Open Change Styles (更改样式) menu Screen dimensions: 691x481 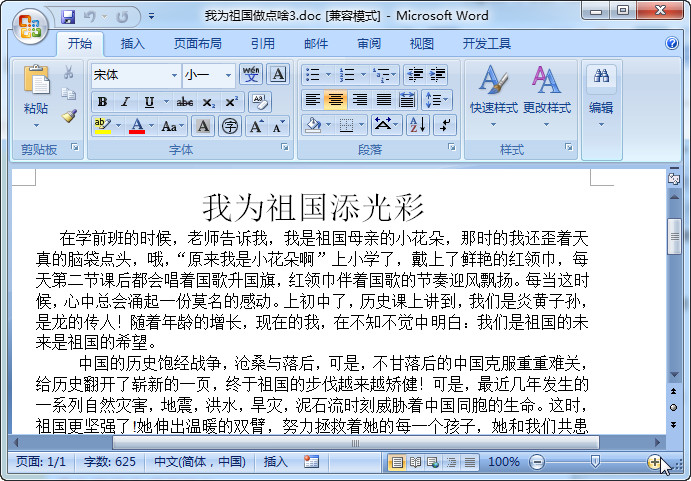[x=546, y=96]
